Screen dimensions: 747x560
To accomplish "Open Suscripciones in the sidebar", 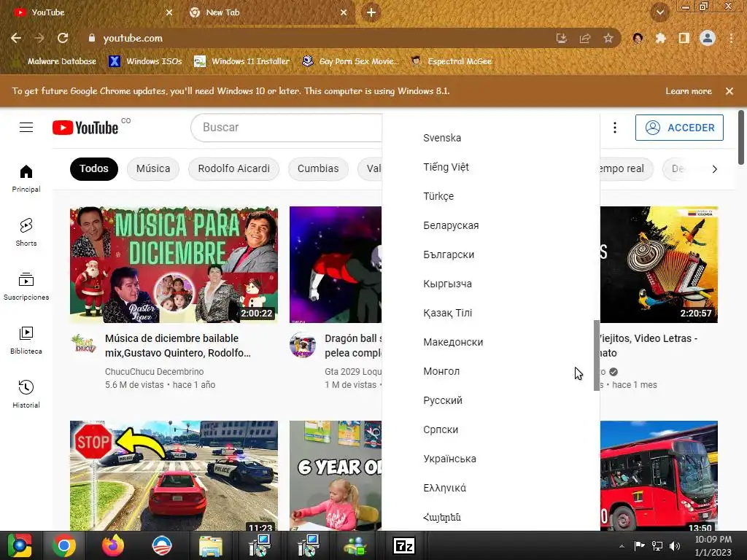I will [x=26, y=286].
